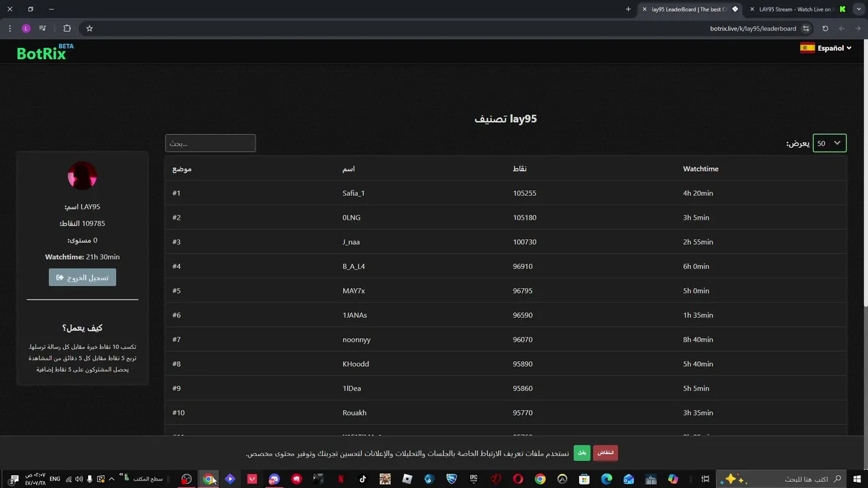The height and width of the screenshot is (488, 868).
Task: Open Microsoft Store from the taskbar
Action: pyautogui.click(x=584, y=479)
